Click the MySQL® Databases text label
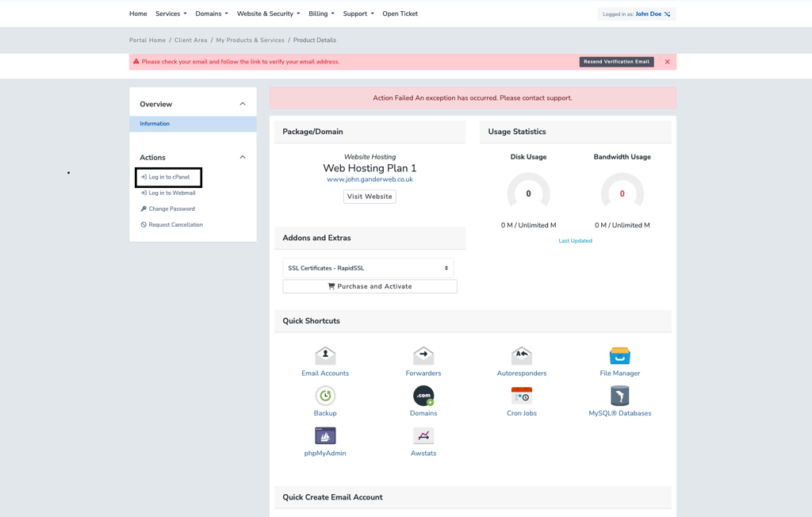Viewport: 812px width, 517px height. click(x=620, y=413)
